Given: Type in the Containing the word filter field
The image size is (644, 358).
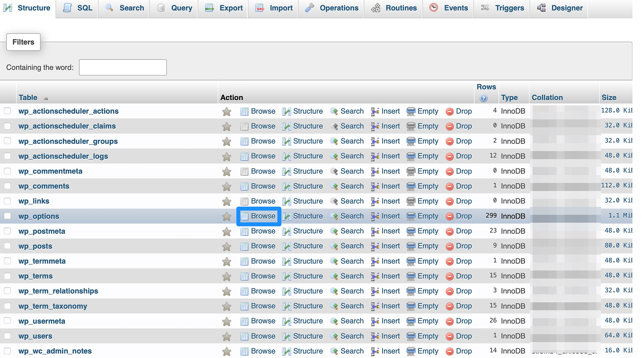Looking at the screenshot, I should pos(123,67).
